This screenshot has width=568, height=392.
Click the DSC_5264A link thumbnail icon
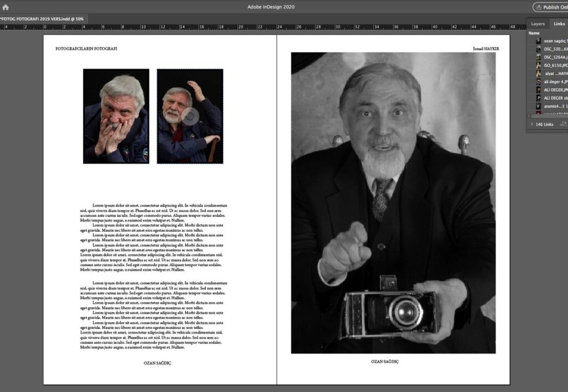tap(538, 57)
